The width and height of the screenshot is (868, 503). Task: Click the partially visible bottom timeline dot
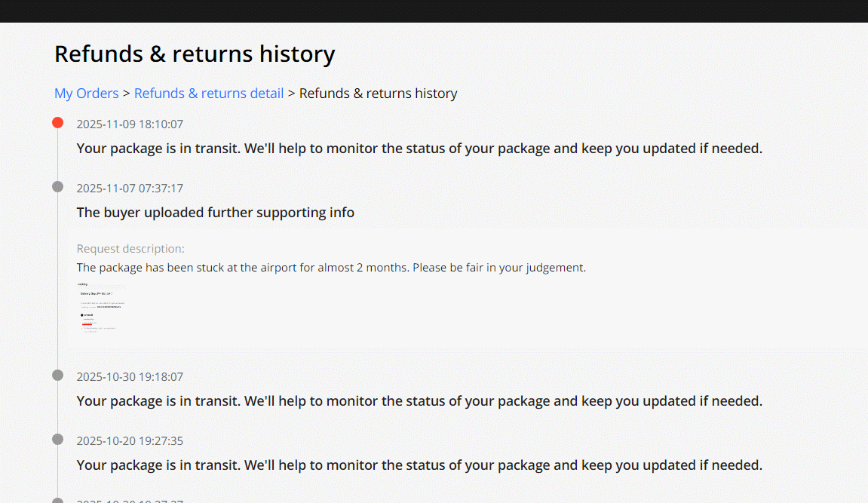coord(57,500)
